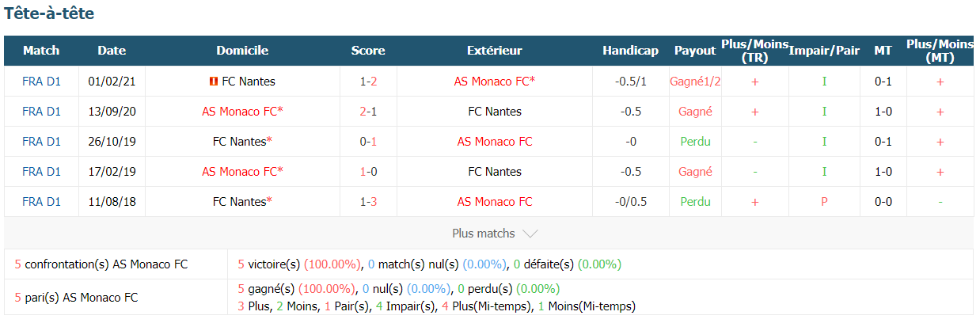Viewport: 980px width, 323px height.
Task: Open FRA D1 league link for 01/02/21
Action: (41, 81)
